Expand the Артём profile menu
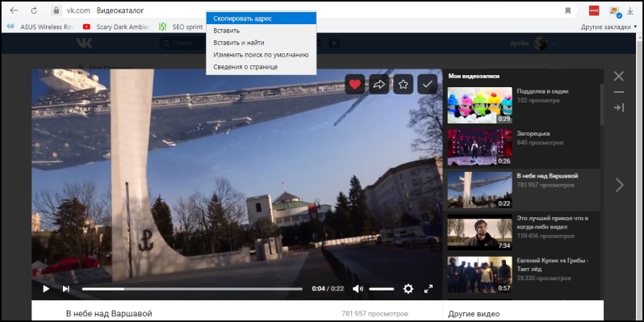The height and width of the screenshot is (322, 644). (533, 43)
